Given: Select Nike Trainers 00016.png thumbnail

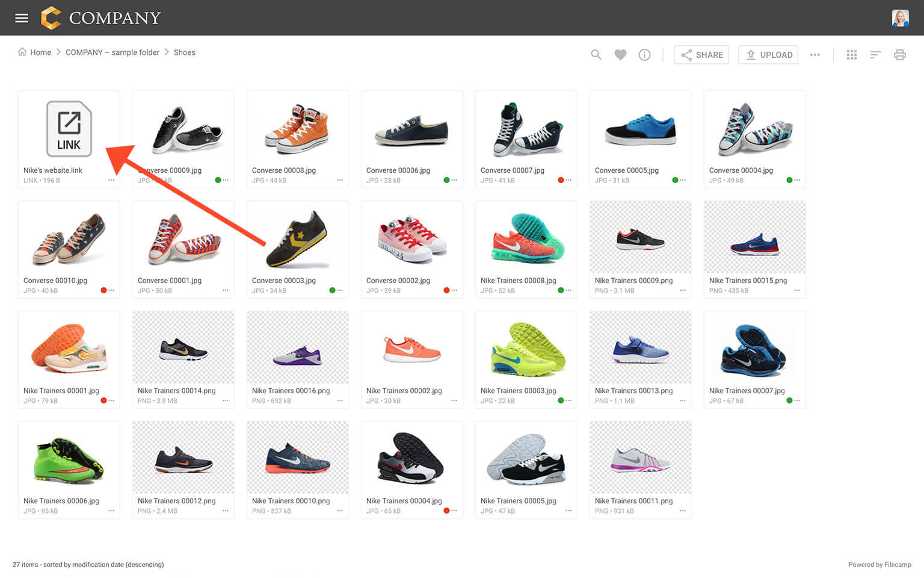Looking at the screenshot, I should 298,348.
